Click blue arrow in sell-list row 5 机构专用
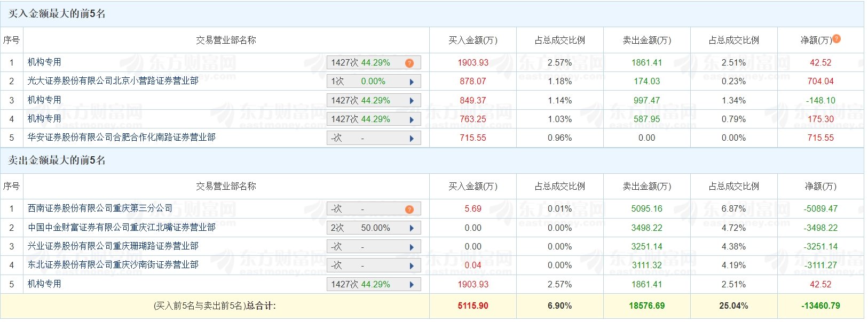Screen dimensions: 868x322 tap(412, 285)
